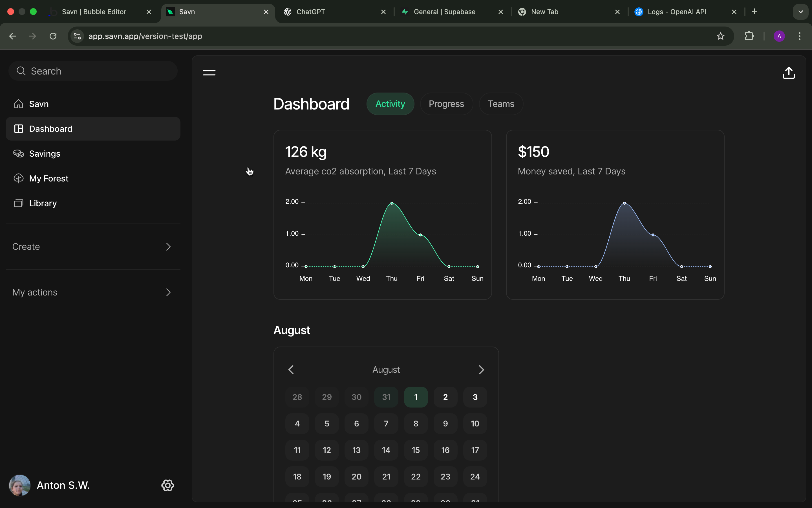Switch to the Teams tab
The width and height of the screenshot is (812, 508).
click(x=501, y=104)
